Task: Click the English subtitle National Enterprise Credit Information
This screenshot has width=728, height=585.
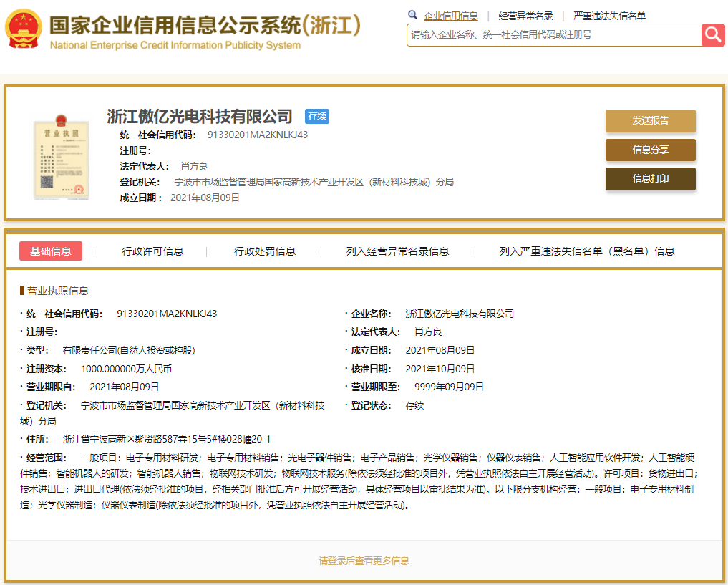Action: pos(175,45)
